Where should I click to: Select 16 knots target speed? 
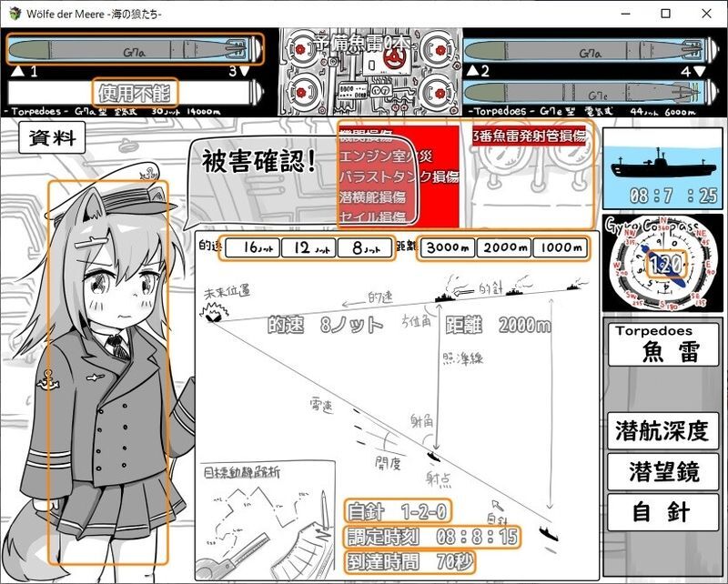(251, 247)
